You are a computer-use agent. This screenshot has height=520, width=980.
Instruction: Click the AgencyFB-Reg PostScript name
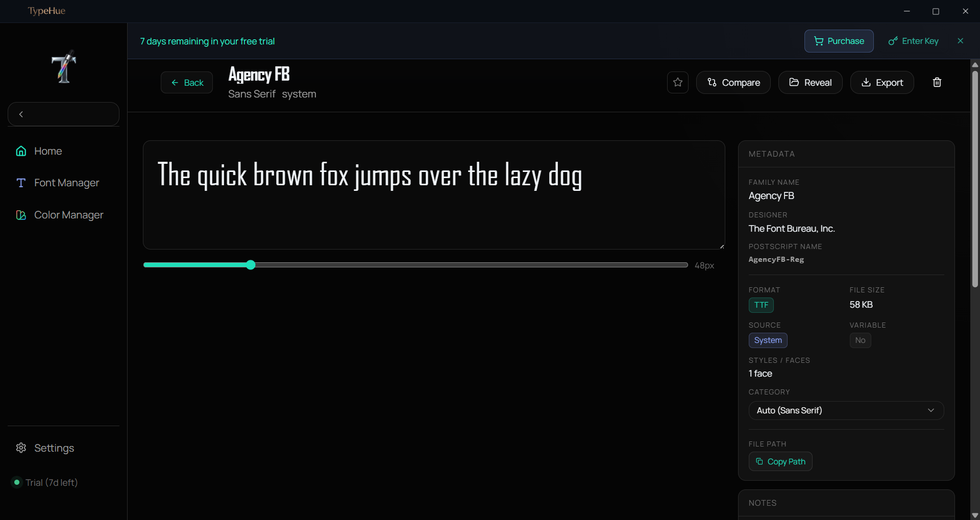tap(776, 259)
